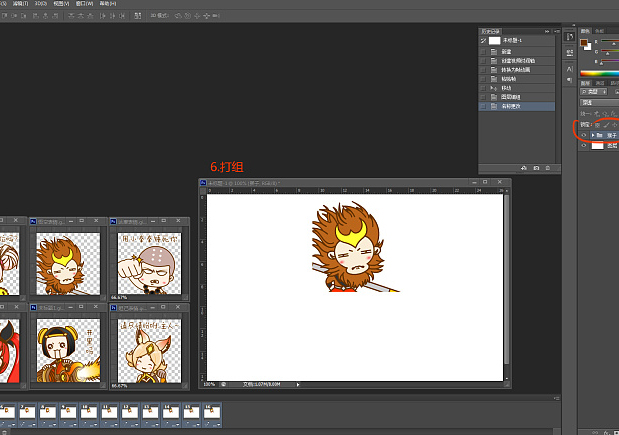The width and height of the screenshot is (619, 435).
Task: Collapse the history panel with double-arrow icon
Action: tap(547, 31)
